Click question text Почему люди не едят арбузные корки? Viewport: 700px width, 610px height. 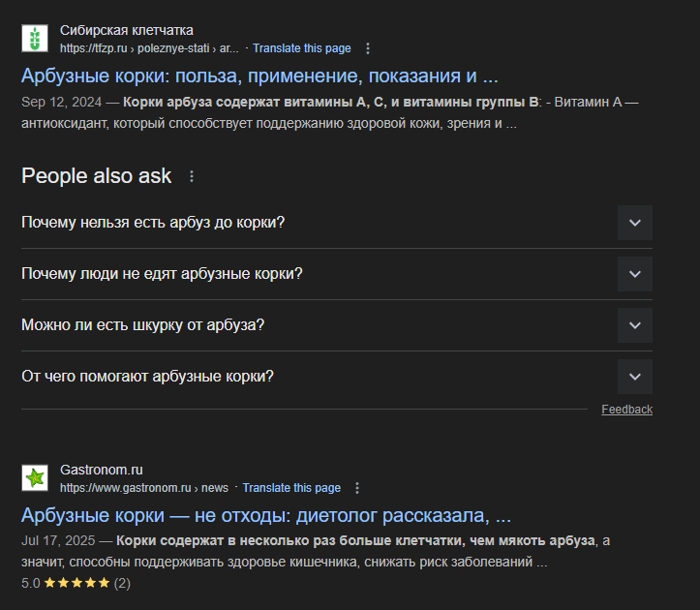click(x=162, y=274)
